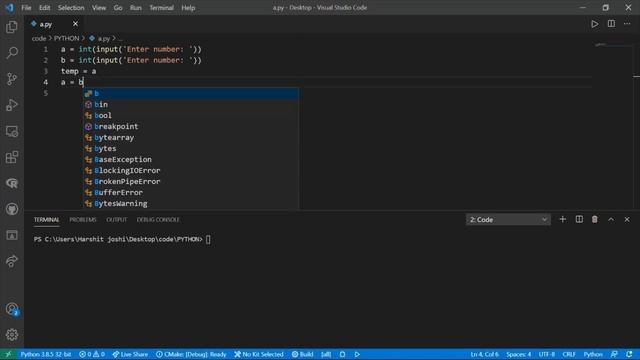Image resolution: width=640 pixels, height=360 pixels.
Task: Maximize the panel with up chevron
Action: [x=611, y=220]
